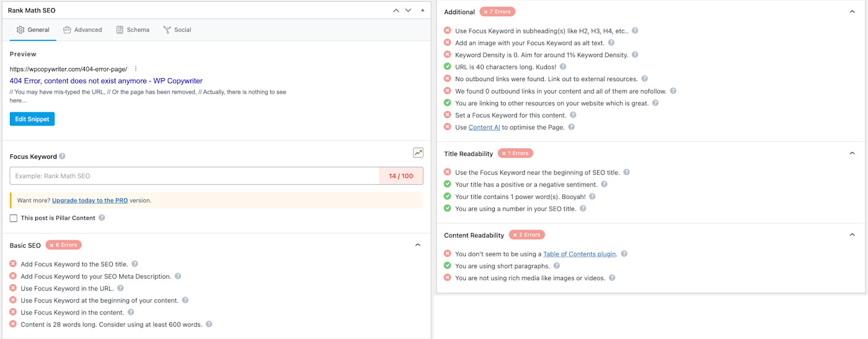Click help icon for linking to other resources
Screen dimensions: 868x339
coord(655,103)
